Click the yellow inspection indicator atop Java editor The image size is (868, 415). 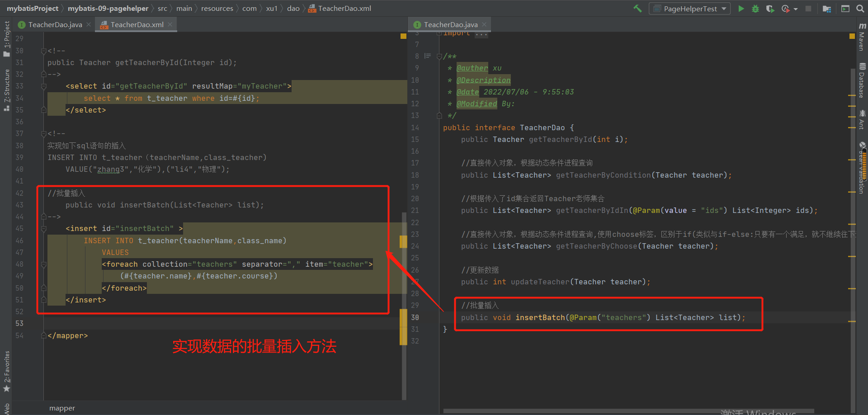click(x=852, y=36)
